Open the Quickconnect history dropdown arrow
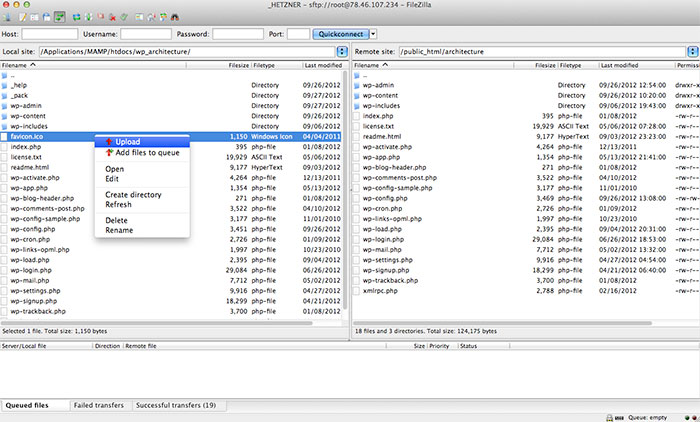 373,34
